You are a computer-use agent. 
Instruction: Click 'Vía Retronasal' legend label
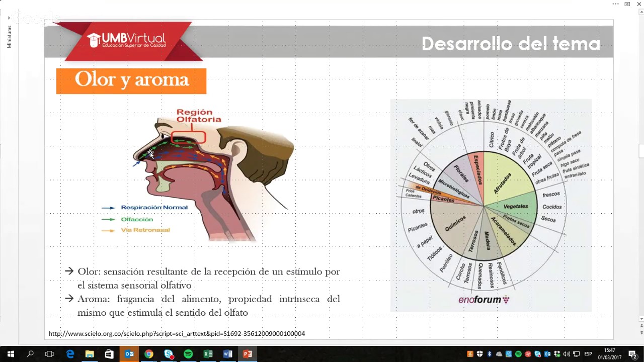(145, 230)
